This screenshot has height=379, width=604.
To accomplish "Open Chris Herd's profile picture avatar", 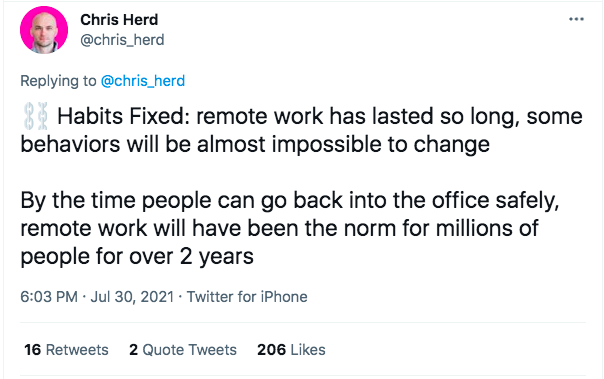I will click(x=44, y=30).
